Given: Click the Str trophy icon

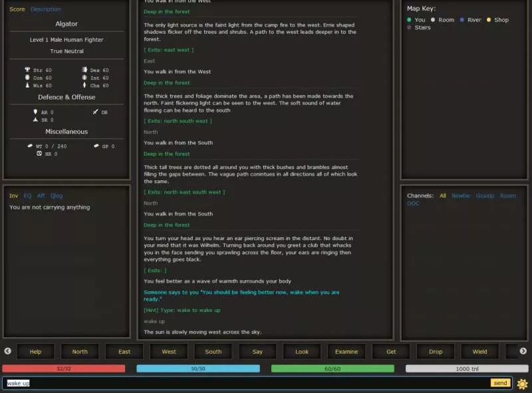Looking at the screenshot, I should coord(28,70).
